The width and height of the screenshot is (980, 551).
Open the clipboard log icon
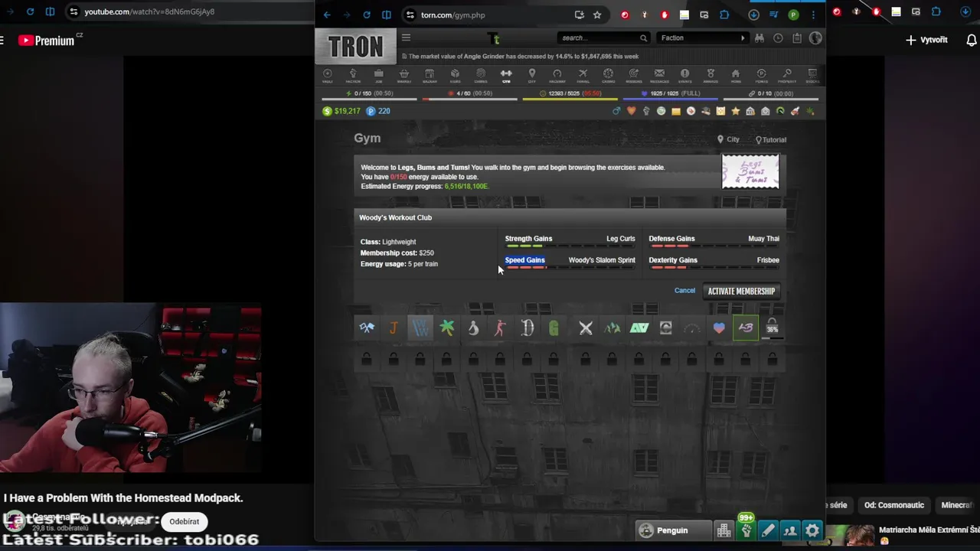pos(797,38)
